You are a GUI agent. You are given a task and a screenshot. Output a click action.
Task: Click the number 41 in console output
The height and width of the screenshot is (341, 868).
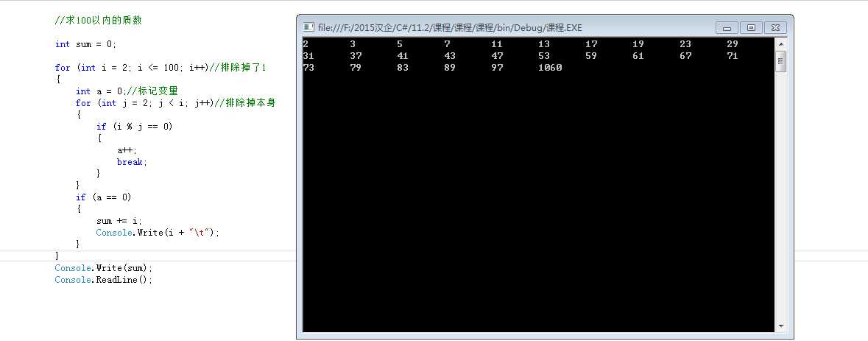click(x=403, y=56)
